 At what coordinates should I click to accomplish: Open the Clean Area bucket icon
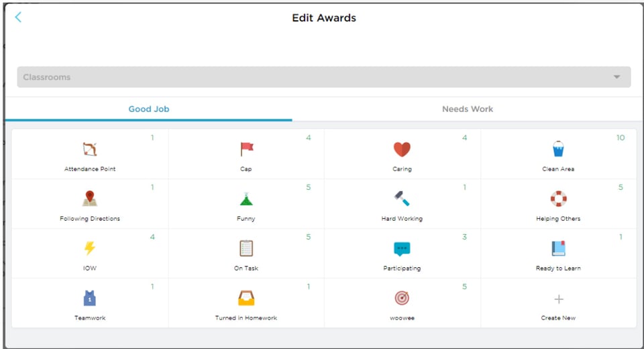pyautogui.click(x=558, y=149)
